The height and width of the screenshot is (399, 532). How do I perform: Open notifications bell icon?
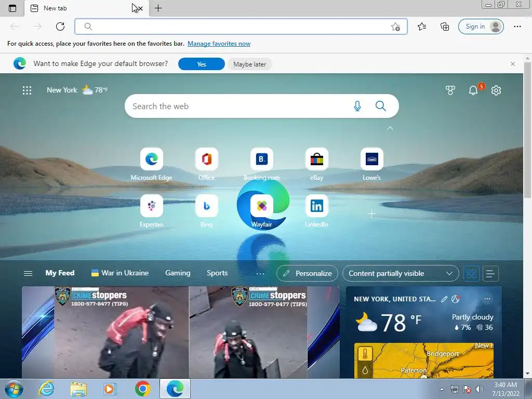click(473, 90)
